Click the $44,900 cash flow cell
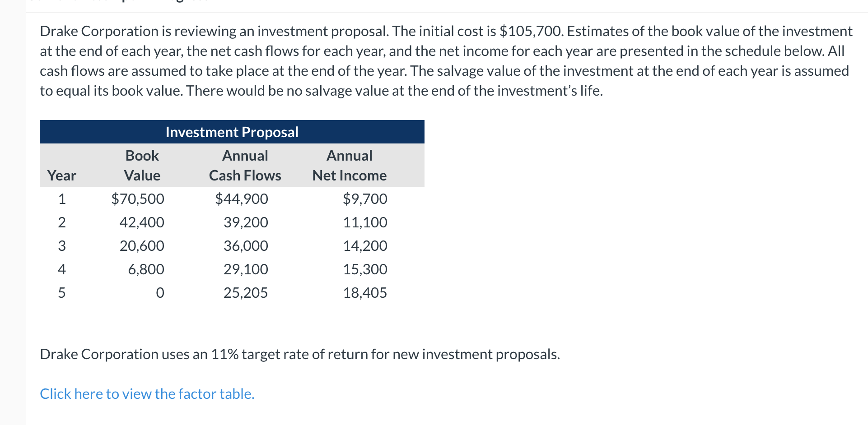868x425 pixels. (242, 199)
